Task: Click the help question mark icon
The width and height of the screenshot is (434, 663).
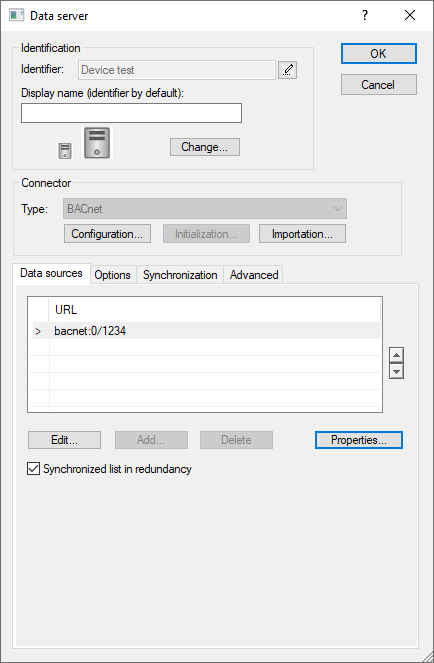Action: [x=365, y=16]
